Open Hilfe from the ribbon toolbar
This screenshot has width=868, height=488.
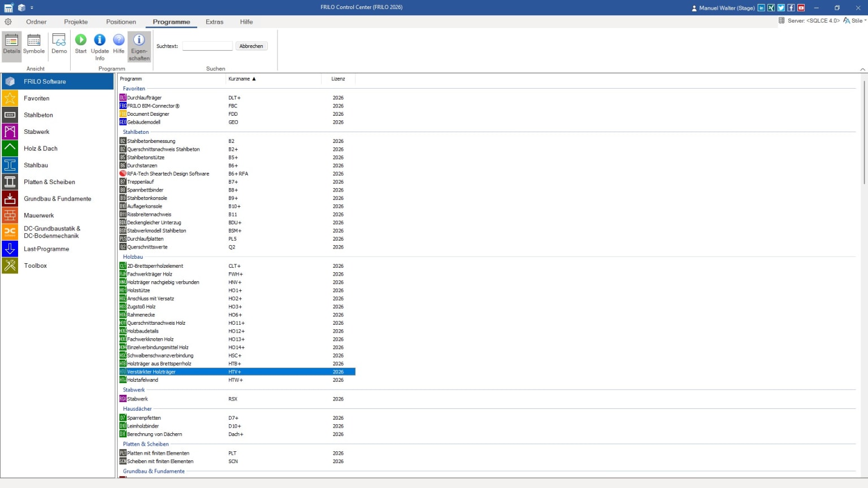[x=119, y=45]
